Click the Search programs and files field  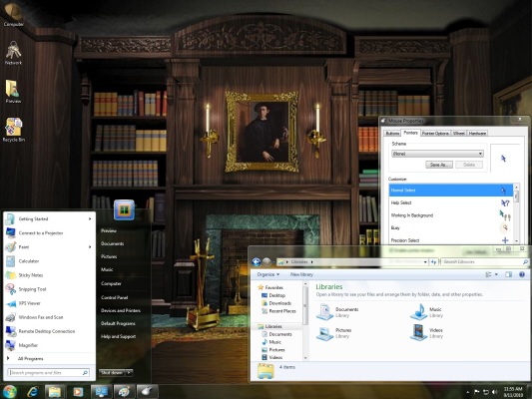click(49, 372)
